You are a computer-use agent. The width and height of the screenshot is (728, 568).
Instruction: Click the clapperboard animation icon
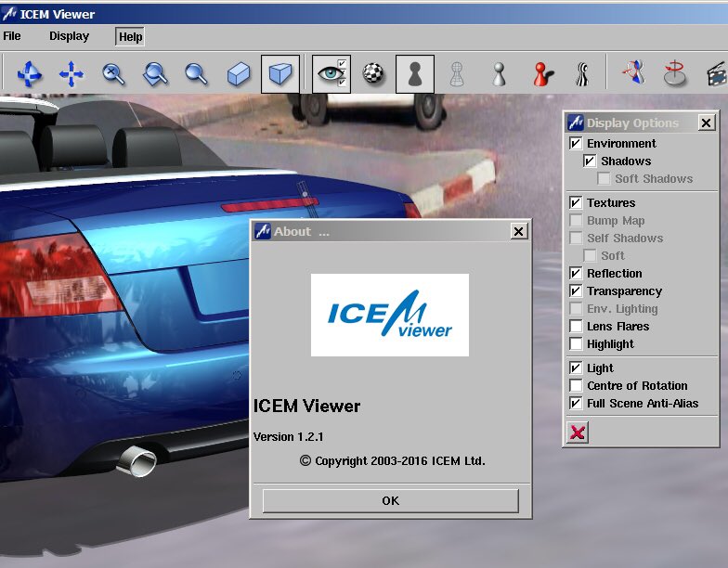pyautogui.click(x=717, y=74)
